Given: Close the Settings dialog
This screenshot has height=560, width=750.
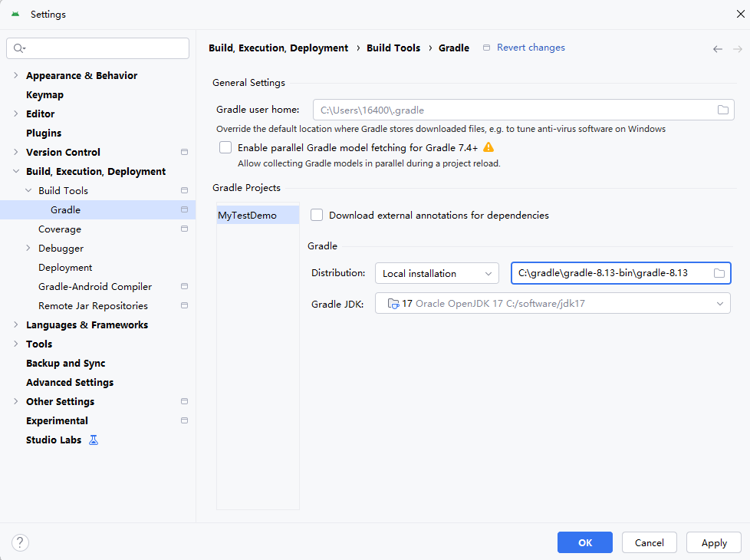Looking at the screenshot, I should (741, 14).
